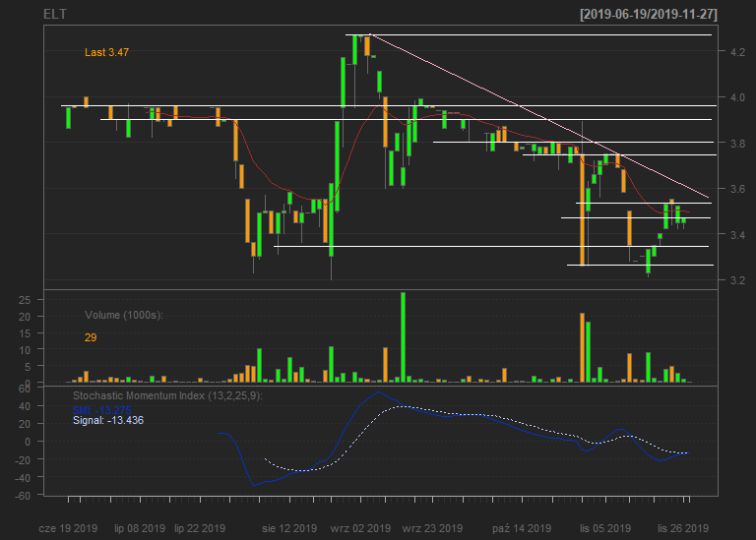Click the 40 SMI axis label

pyautogui.click(x=24, y=406)
